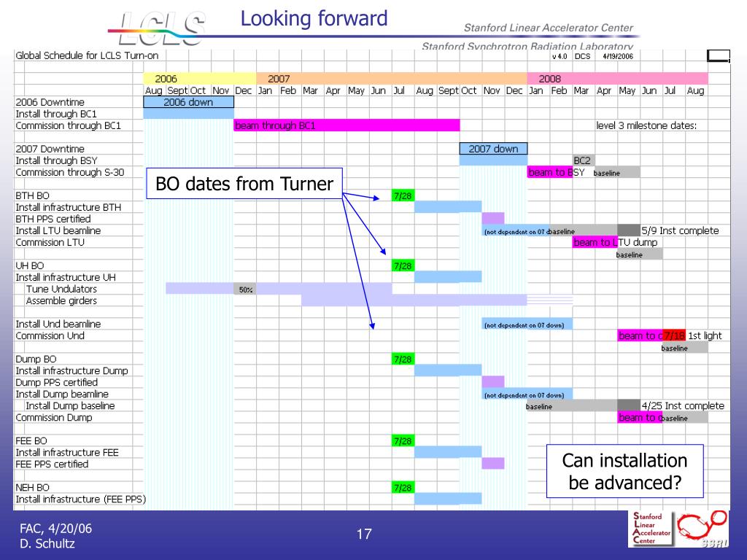
Task: Click the 'Commission through BC1' row label
Action: pos(68,125)
